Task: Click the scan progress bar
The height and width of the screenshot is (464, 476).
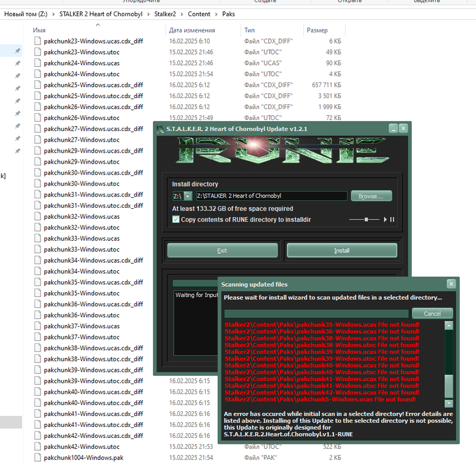Action: (317, 314)
